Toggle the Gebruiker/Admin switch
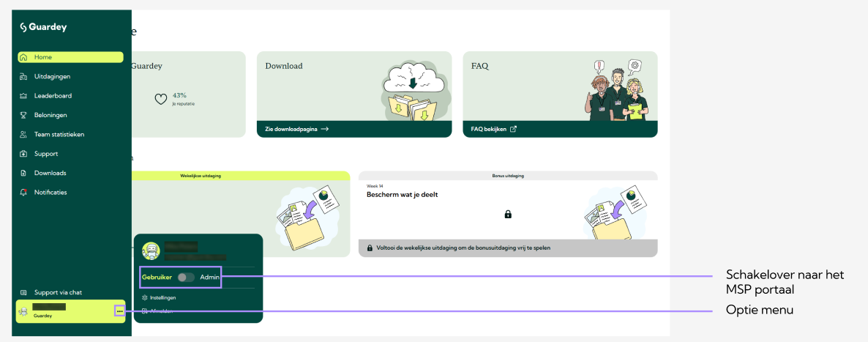 point(186,278)
